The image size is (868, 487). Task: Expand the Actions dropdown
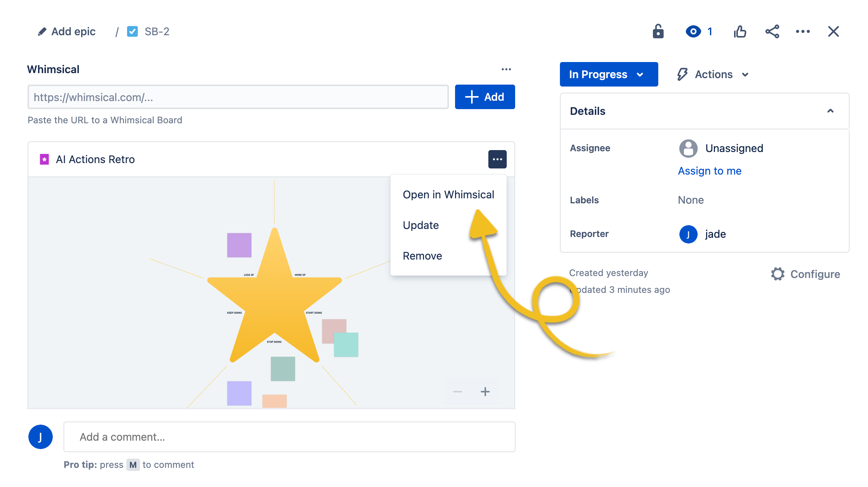tap(713, 74)
